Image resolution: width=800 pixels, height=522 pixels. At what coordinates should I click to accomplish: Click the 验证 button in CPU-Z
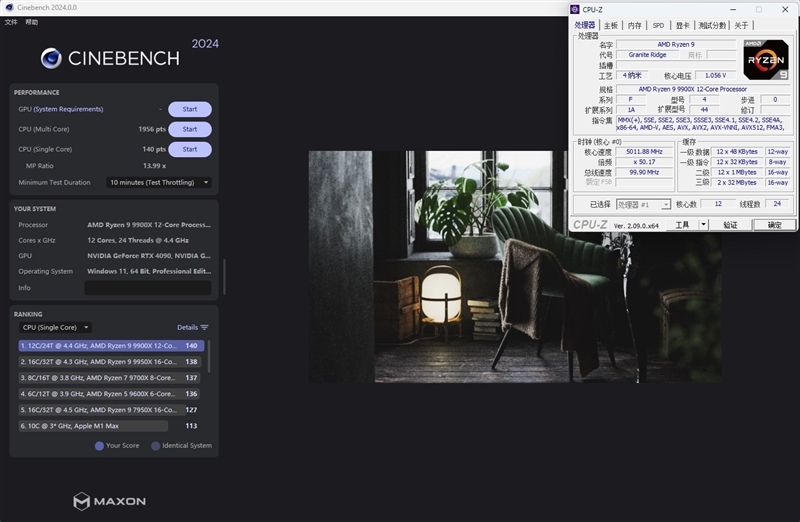tap(730, 225)
